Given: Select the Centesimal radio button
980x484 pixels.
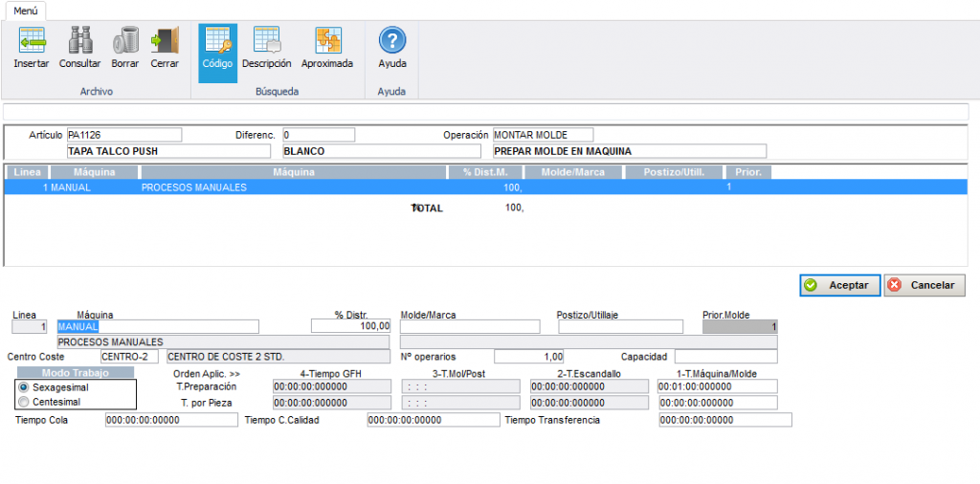Looking at the screenshot, I should click(x=24, y=402).
